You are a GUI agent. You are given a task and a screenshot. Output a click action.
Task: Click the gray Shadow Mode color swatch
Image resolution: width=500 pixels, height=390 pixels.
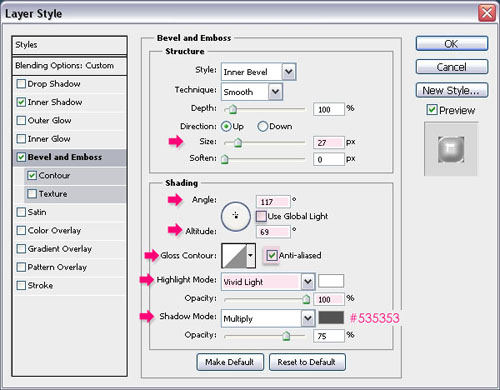click(331, 318)
